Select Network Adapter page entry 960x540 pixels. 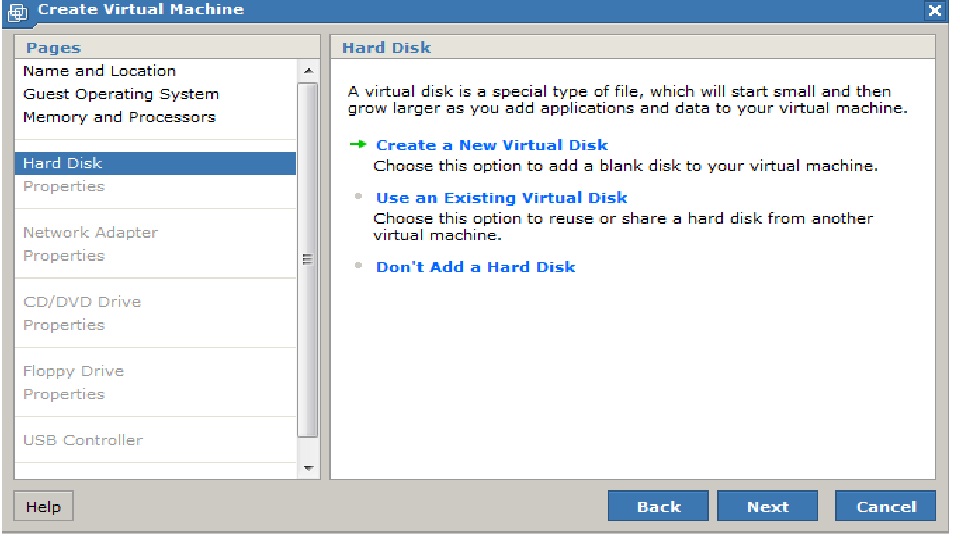90,233
